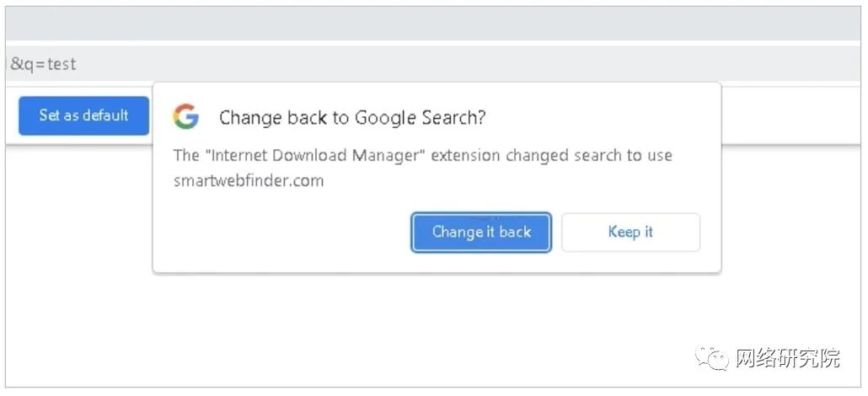The width and height of the screenshot is (868, 396).
Task: Click the Change back to Google Search heading
Action: 352,117
